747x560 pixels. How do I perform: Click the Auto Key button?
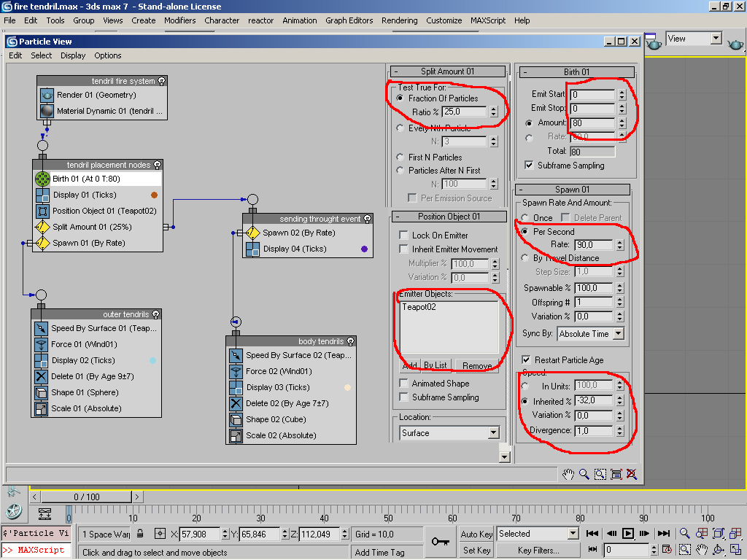(476, 534)
